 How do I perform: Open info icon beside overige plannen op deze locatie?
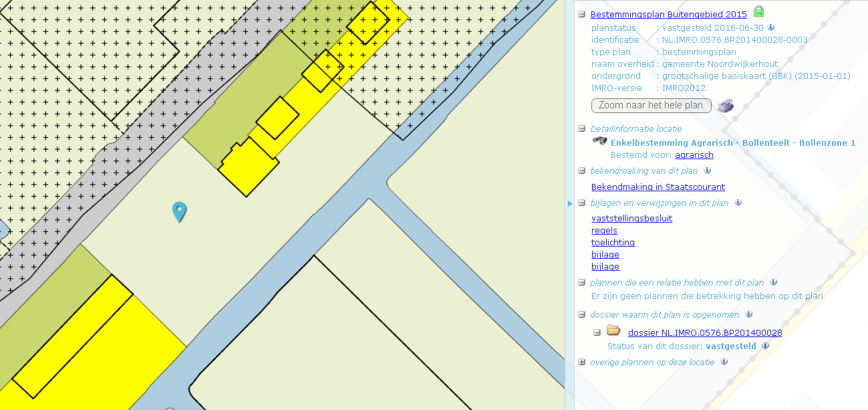(x=724, y=362)
